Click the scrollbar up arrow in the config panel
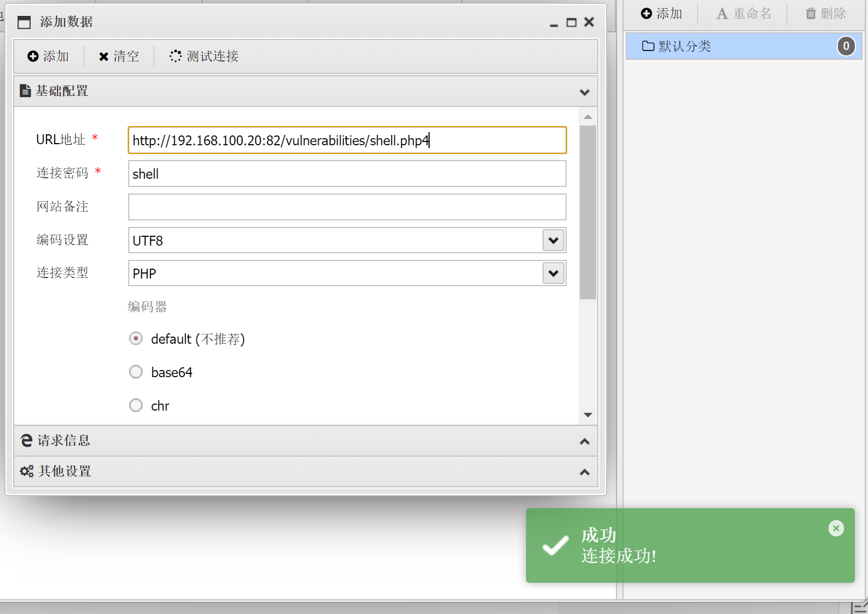 tap(588, 117)
